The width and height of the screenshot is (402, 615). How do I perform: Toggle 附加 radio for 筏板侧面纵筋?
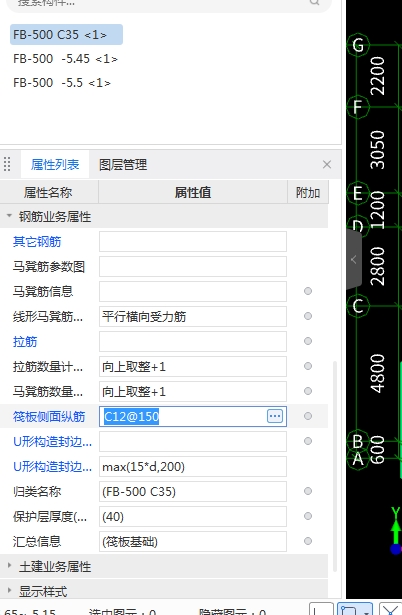(308, 416)
